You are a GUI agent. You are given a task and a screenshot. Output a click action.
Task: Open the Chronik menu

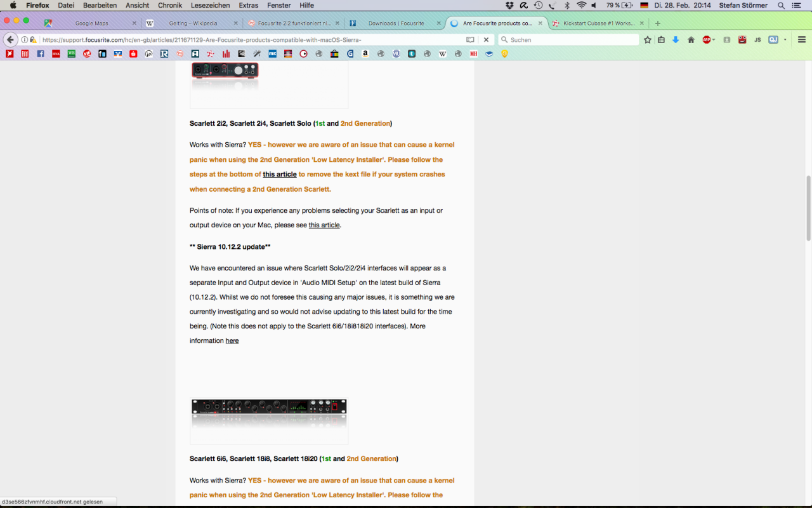tap(170, 5)
